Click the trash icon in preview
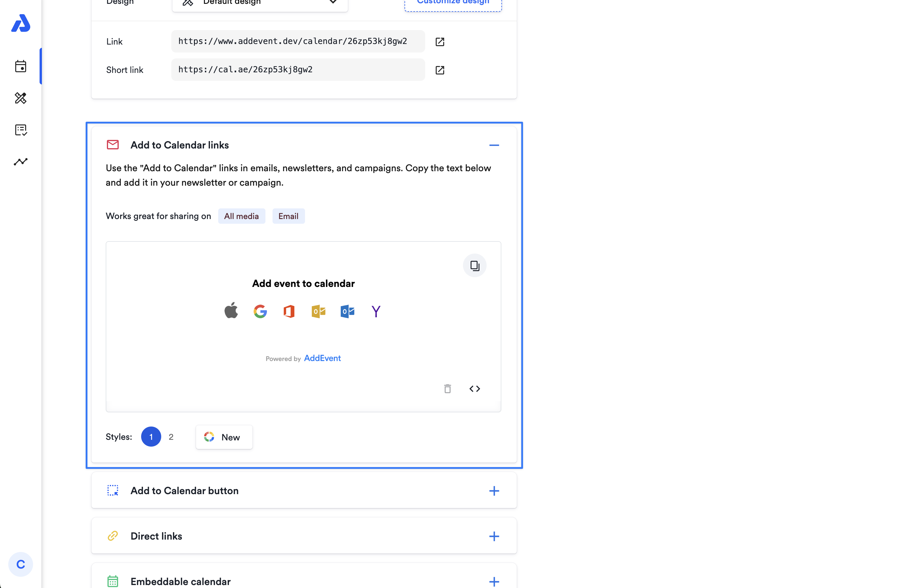910x588 pixels. tap(447, 389)
